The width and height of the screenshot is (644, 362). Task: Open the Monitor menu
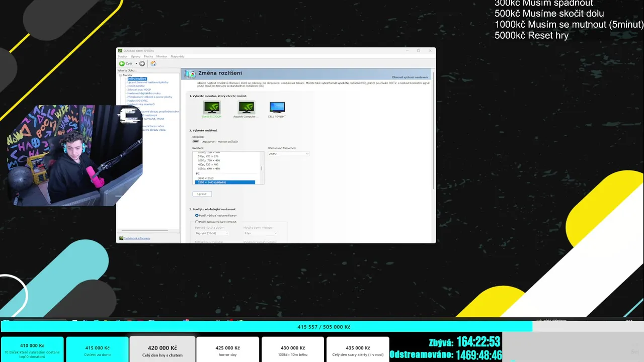(x=162, y=56)
